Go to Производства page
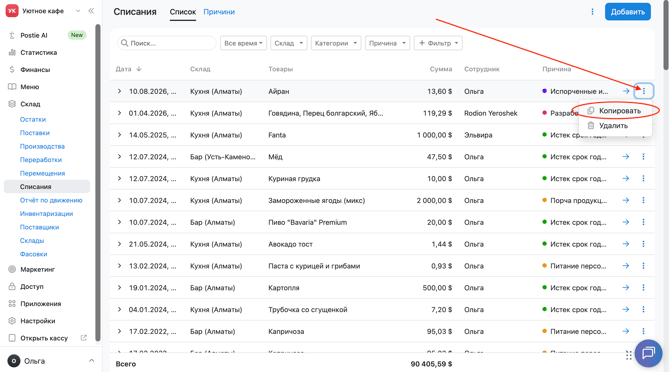Screen dimensions: 670x372 [42, 146]
